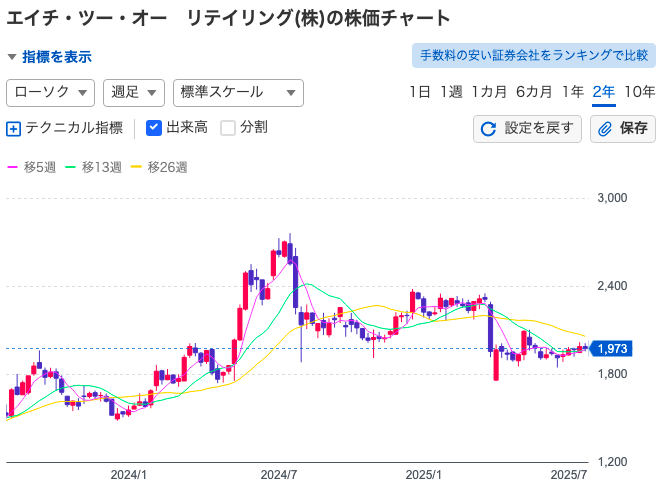Select the 1年 time range

[x=573, y=92]
